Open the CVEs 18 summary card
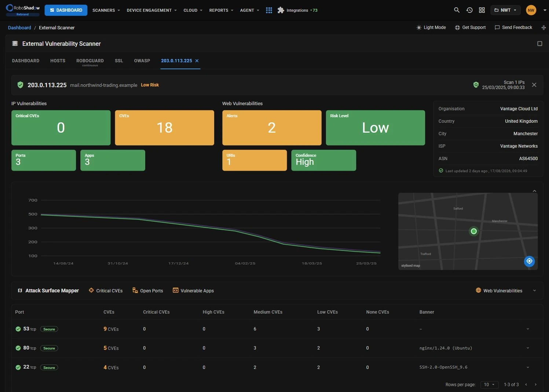Screen dimensions: 549x392 [x=164, y=127]
